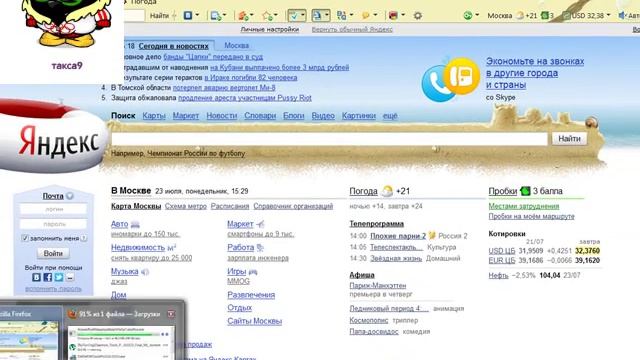This screenshot has height=360, width=640.
Task: Click the Найти label in the toolbar
Action: tap(159, 16)
